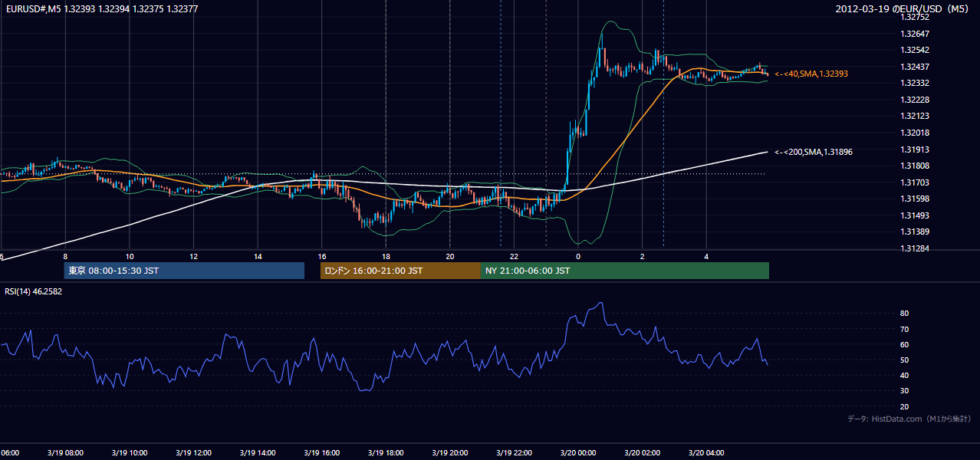Screen dimensions: 980x460
Task: Click the 3/20 00:00 time axis label
Action: (578, 452)
